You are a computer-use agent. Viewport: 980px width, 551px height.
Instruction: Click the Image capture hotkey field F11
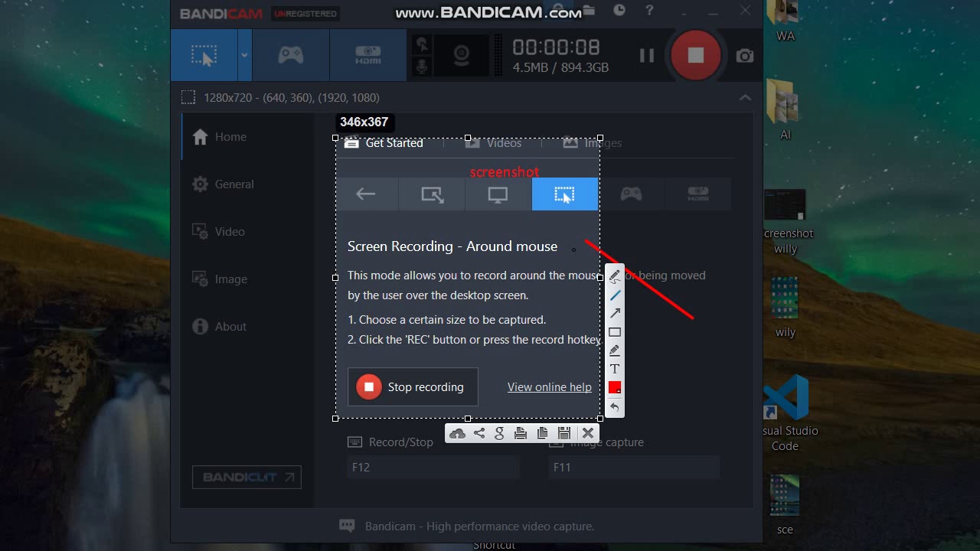634,467
